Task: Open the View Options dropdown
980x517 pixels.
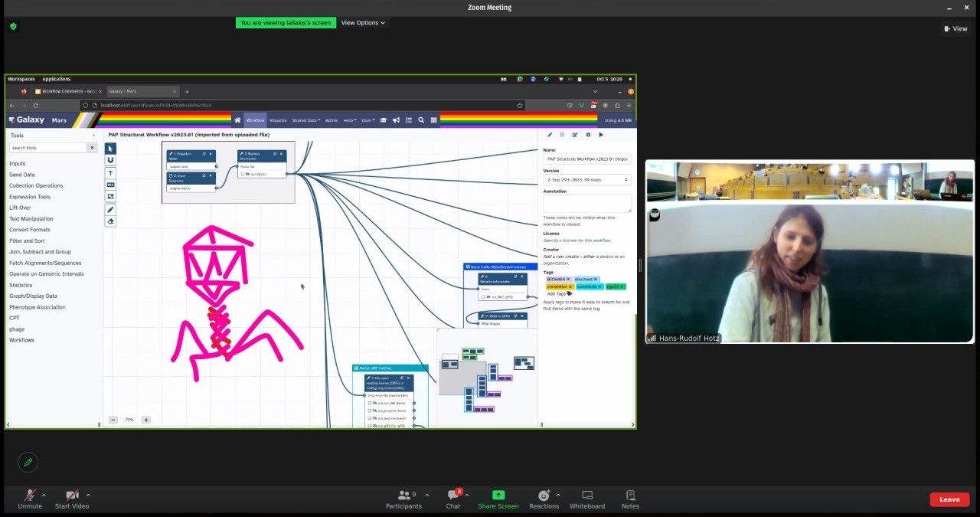Action: click(363, 23)
